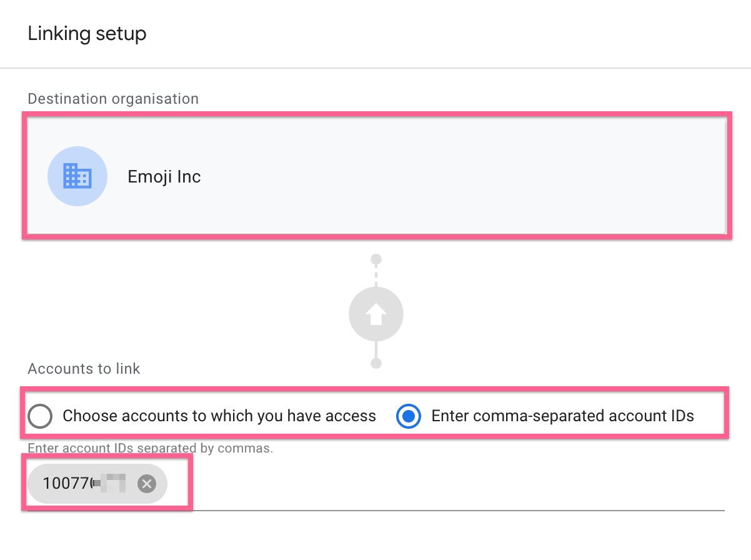The width and height of the screenshot is (751, 560).
Task: Click the Emoji Inc building icon
Action: coord(77,176)
